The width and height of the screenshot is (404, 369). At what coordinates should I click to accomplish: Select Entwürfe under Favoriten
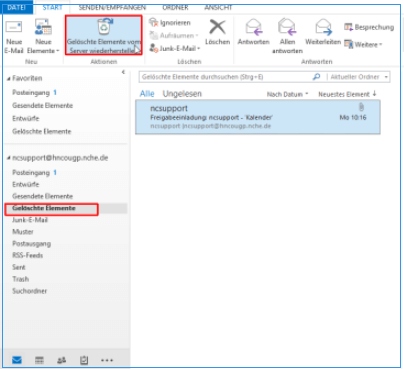tap(26, 119)
